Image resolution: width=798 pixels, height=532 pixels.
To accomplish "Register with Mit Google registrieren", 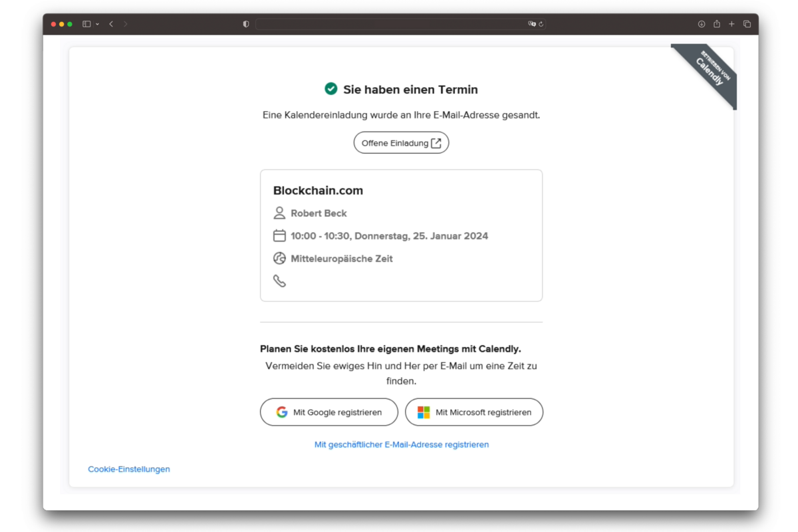I will coord(329,412).
